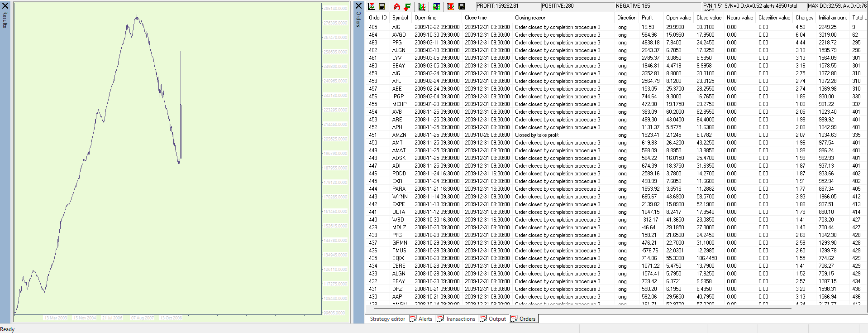Click the Symbol column header
868x333 pixels.
[400, 18]
